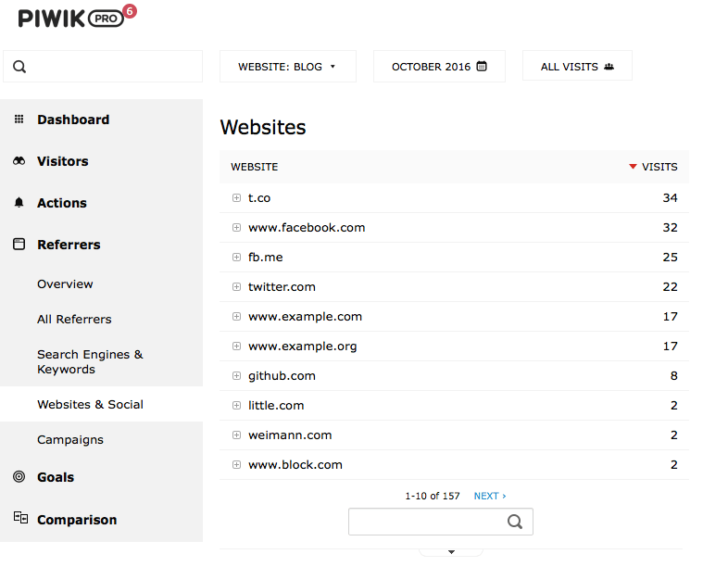Go to the Next page of results

point(489,497)
